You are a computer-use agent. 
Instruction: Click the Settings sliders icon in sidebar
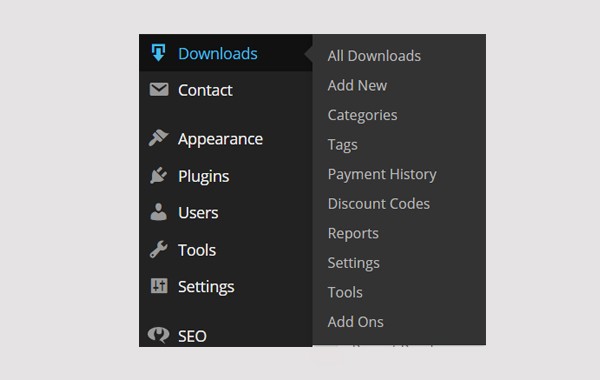point(159,286)
